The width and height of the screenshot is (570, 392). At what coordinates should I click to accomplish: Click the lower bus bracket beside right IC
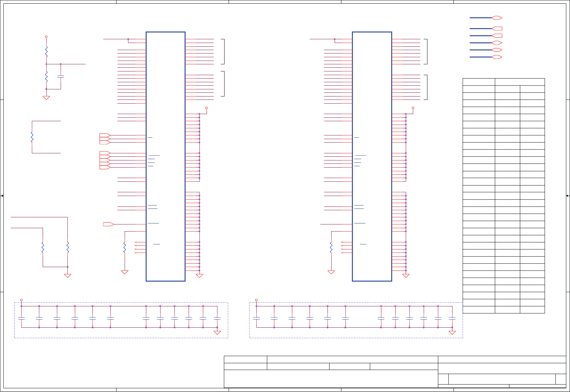click(426, 87)
